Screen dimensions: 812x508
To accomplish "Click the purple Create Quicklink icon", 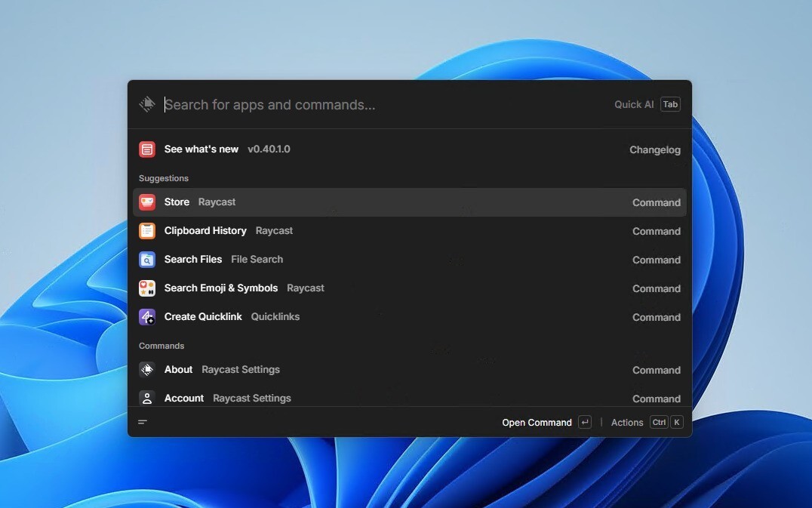I will 147,317.
